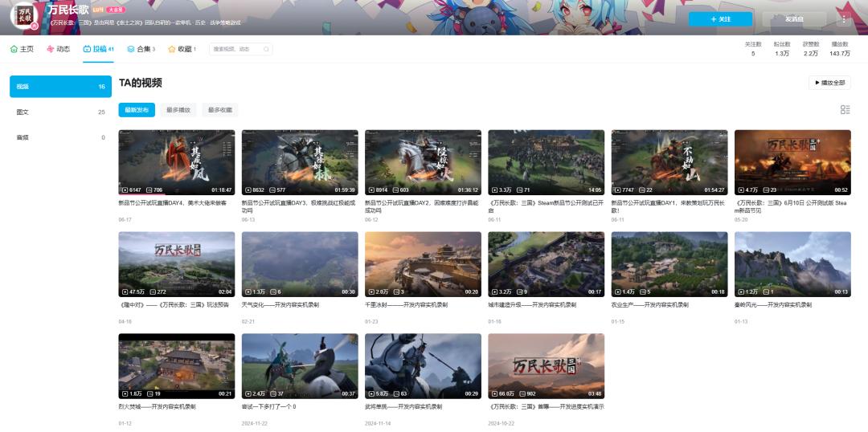868x432 pixels.
Task: Click the 发消息 message button
Action: click(794, 18)
